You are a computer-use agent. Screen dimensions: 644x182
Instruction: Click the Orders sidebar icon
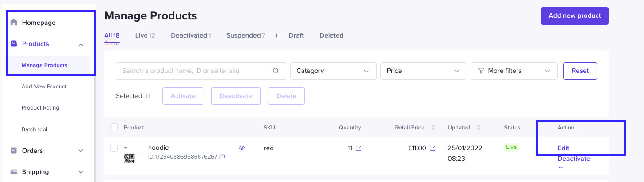(x=14, y=151)
